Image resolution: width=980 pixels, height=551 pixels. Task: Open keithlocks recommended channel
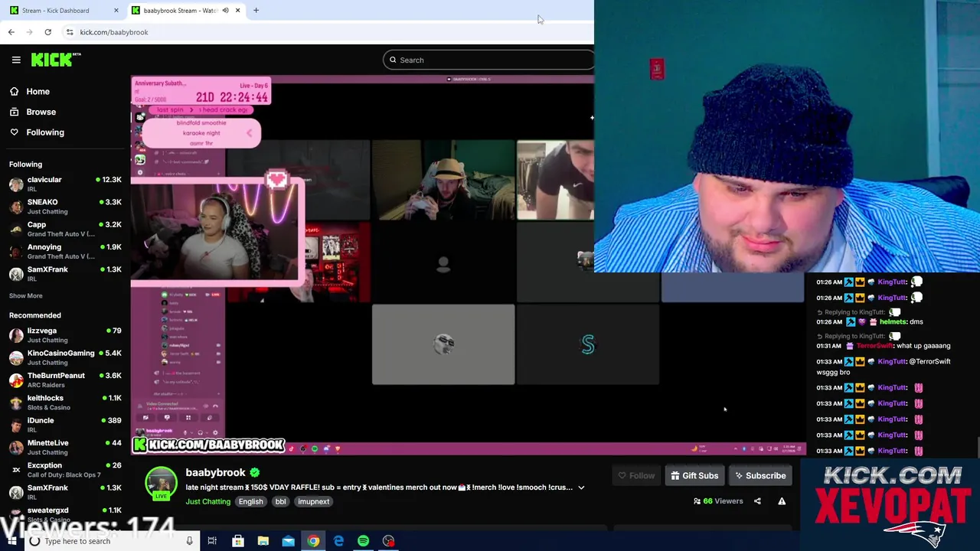[x=65, y=403]
